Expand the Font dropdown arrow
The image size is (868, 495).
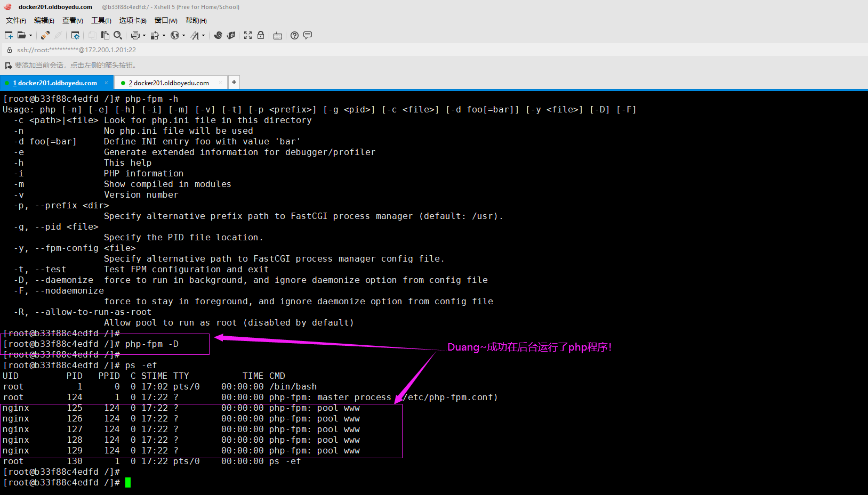(x=203, y=36)
